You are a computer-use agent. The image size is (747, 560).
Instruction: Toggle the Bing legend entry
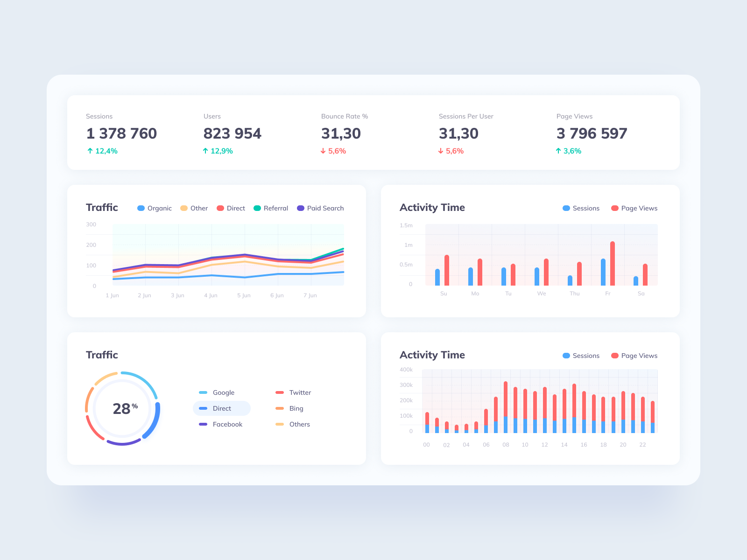(x=280, y=408)
